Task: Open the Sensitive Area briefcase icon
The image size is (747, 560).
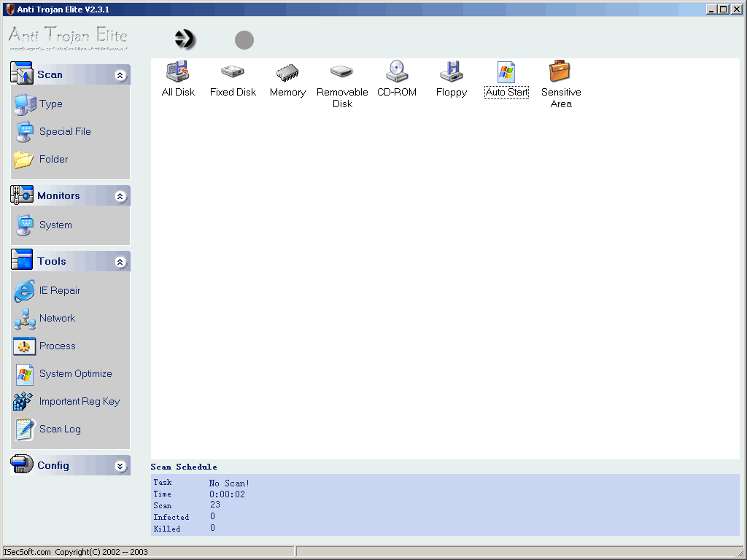Action: 560,72
